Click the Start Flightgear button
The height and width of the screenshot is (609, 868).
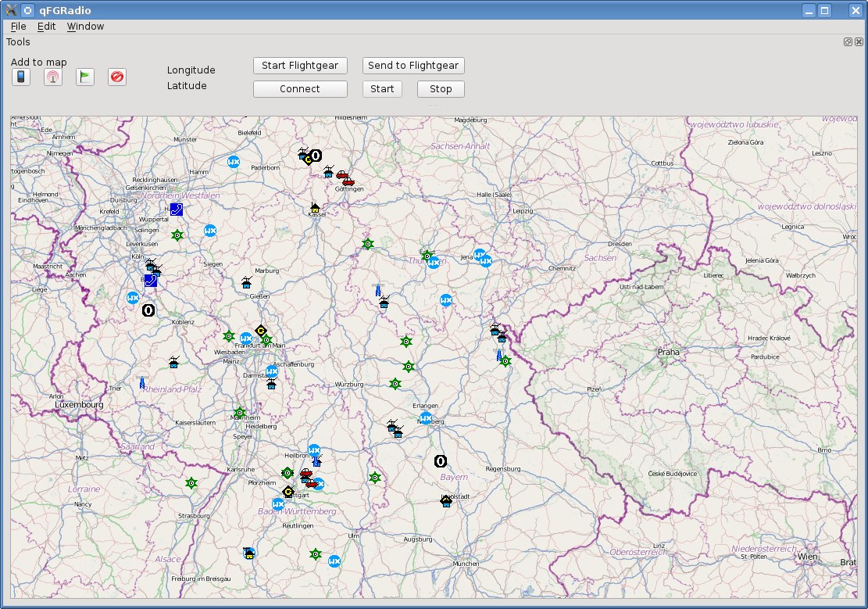300,66
